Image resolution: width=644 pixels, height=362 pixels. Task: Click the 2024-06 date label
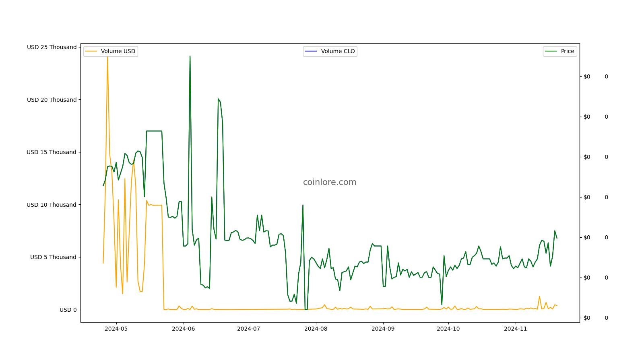click(184, 329)
